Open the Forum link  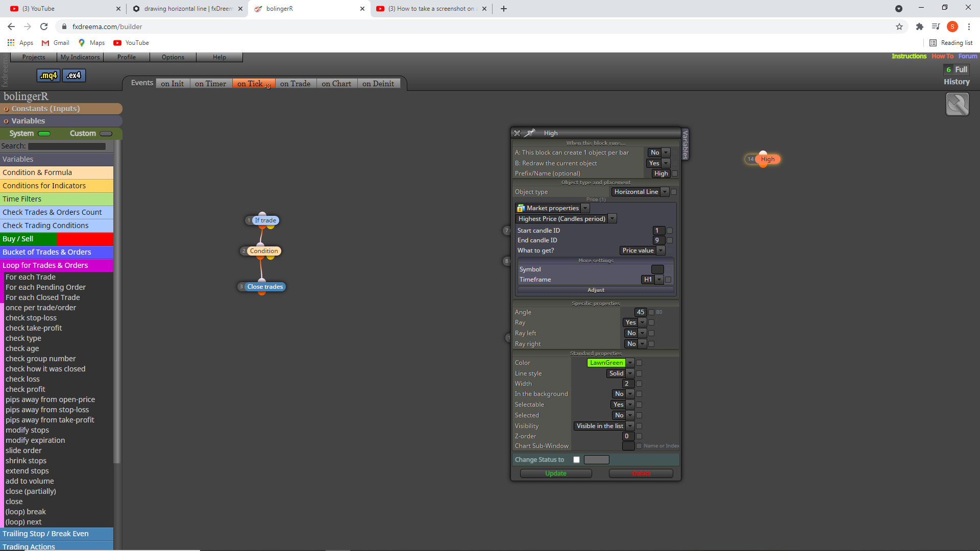click(968, 56)
